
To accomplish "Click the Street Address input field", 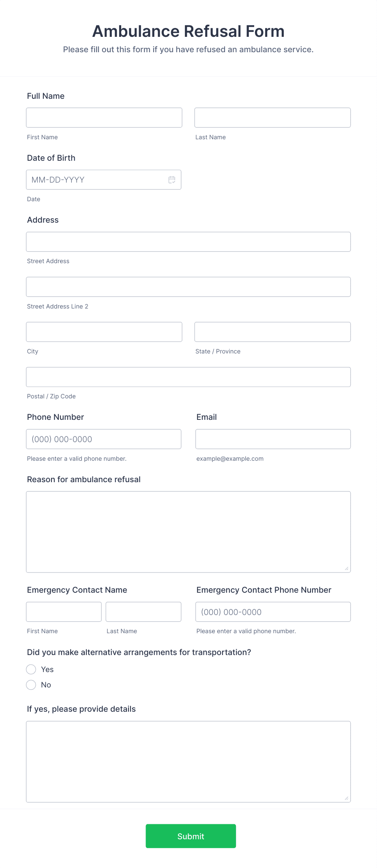I will (x=188, y=242).
